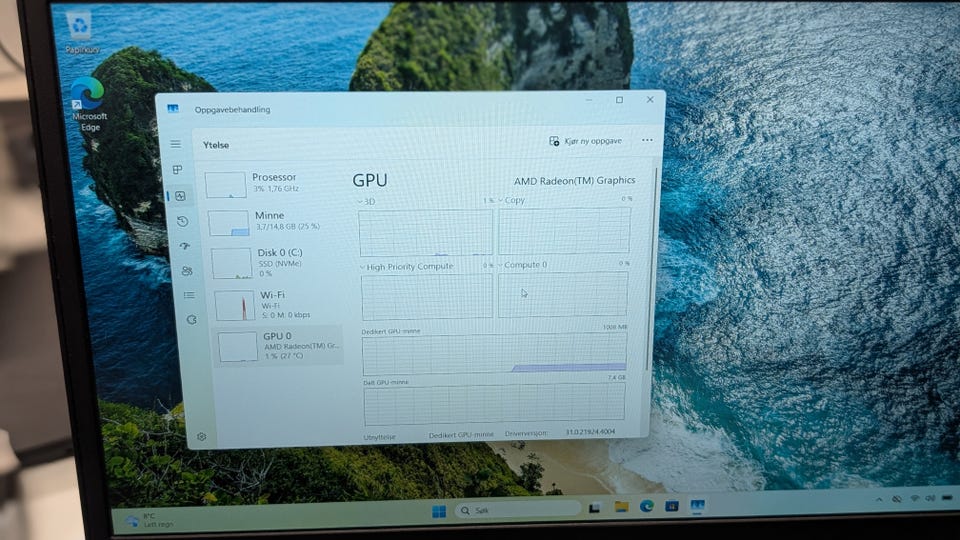Open Task Manager settings gear
The image size is (960, 540).
click(201, 437)
